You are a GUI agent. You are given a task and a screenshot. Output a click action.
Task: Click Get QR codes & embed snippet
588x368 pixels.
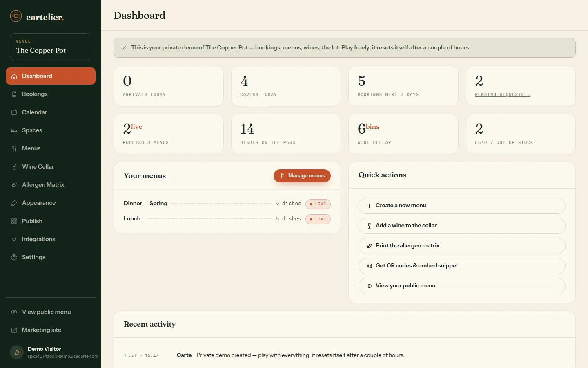(x=462, y=266)
